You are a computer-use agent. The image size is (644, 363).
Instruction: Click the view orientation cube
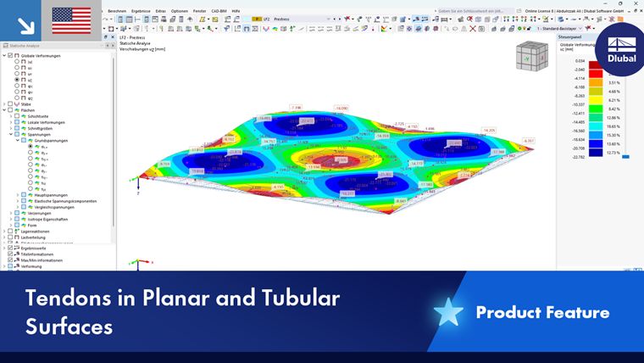click(532, 57)
